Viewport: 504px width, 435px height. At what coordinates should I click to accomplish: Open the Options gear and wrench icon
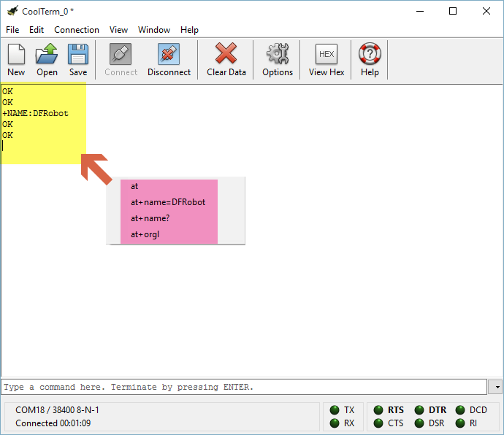(x=278, y=53)
